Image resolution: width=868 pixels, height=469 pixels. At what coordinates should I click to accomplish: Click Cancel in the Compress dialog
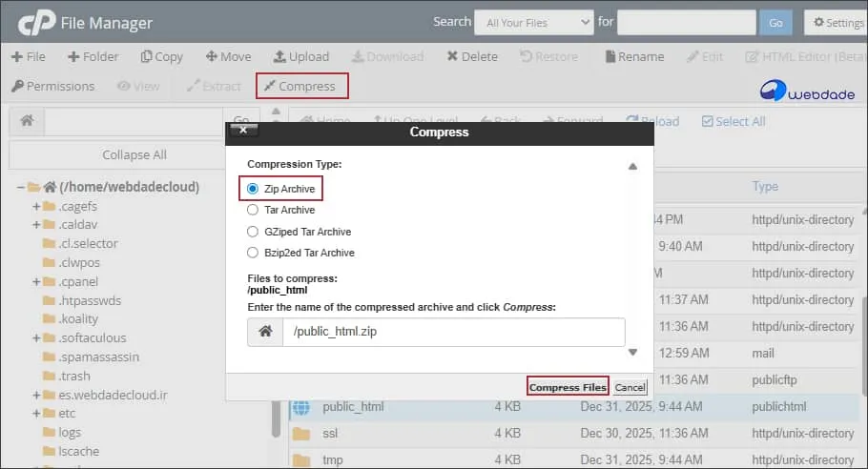click(630, 388)
